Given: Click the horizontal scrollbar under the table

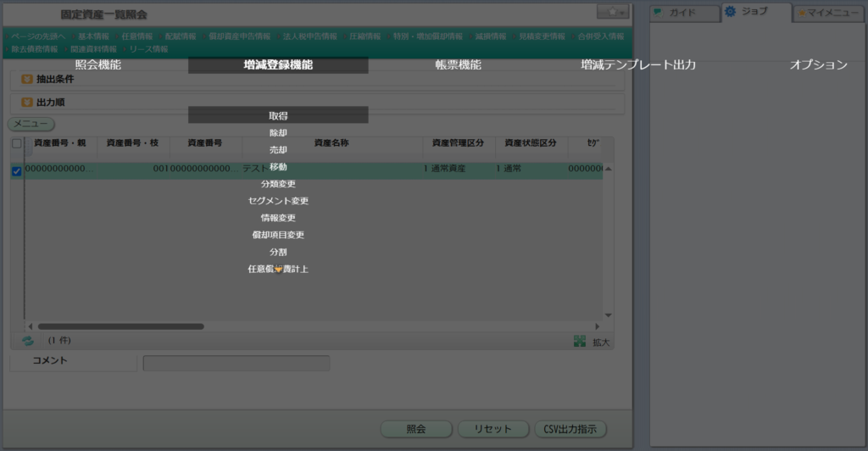Looking at the screenshot, I should pos(120,326).
